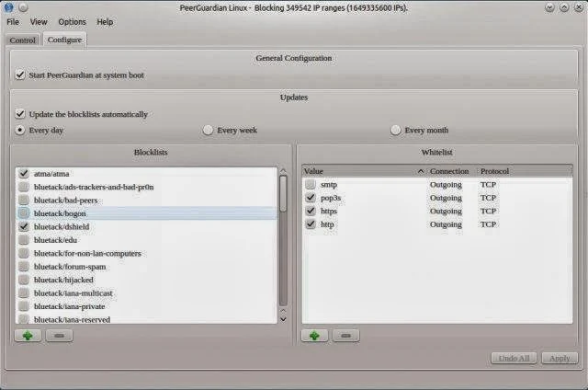Select the Configure tab
Screen dimensions: 588x390
(64, 40)
